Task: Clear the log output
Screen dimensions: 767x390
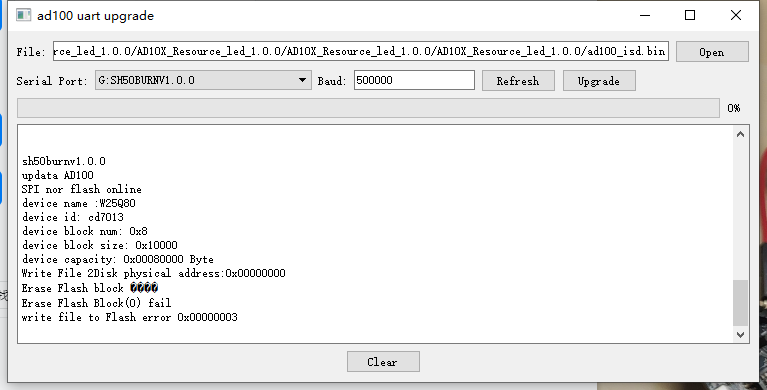Action: pyautogui.click(x=383, y=362)
